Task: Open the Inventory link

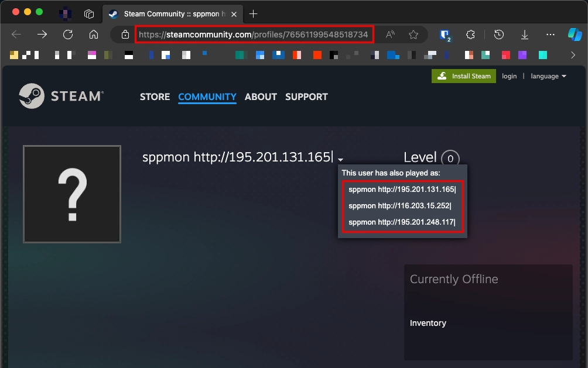Action: point(428,323)
